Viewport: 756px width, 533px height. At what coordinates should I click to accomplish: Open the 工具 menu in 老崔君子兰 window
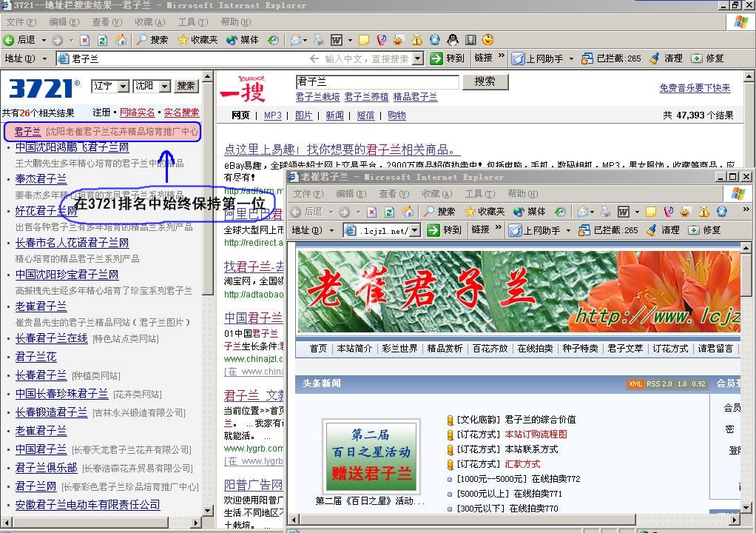point(479,193)
